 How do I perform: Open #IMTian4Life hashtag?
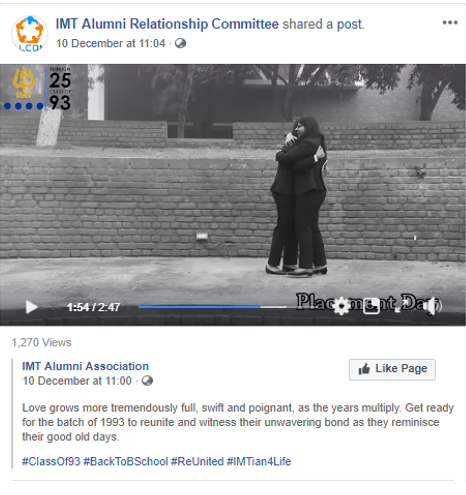[x=259, y=461]
